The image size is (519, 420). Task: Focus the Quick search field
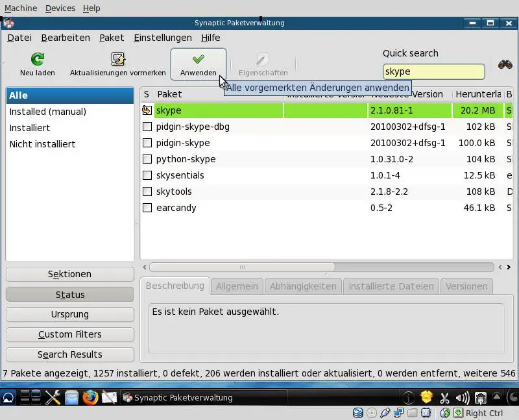pos(433,71)
